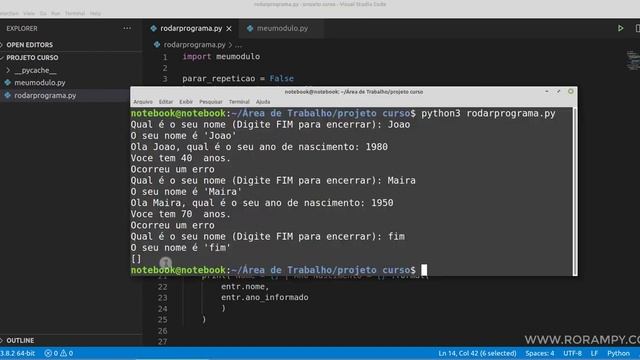
Task: Open warnings count in status bar
Action: tap(67, 353)
